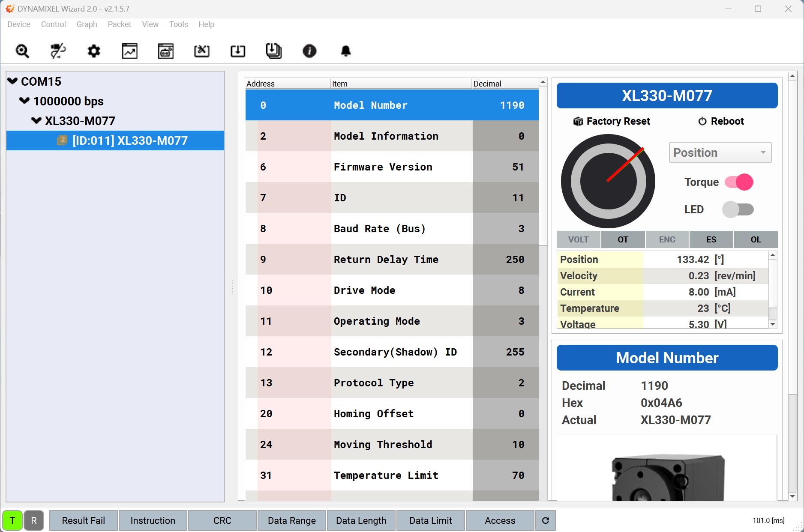Open the Help menu
Screen dimensions: 804x532
(x=206, y=24)
